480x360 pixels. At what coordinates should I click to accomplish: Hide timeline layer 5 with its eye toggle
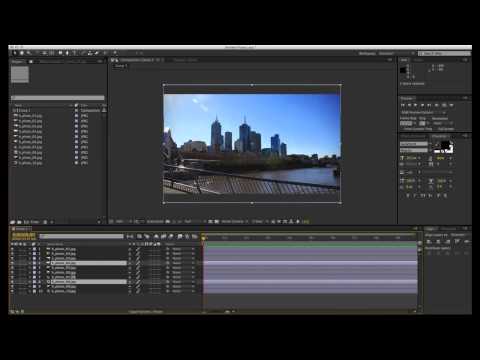tap(13, 268)
